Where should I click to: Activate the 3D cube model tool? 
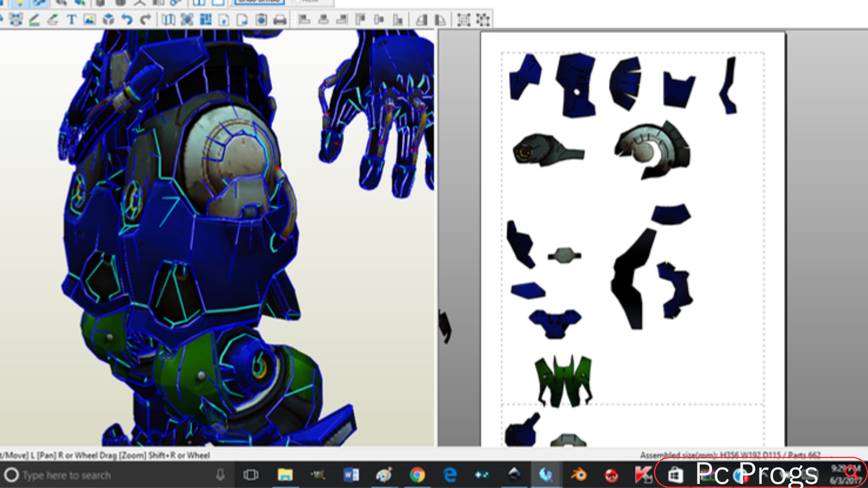click(x=108, y=20)
